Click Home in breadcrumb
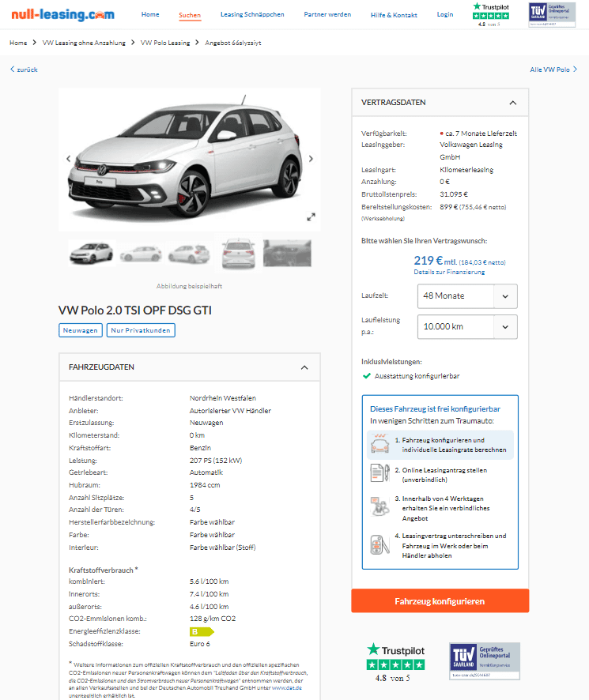Screen dimensions: 589x700 pos(18,43)
